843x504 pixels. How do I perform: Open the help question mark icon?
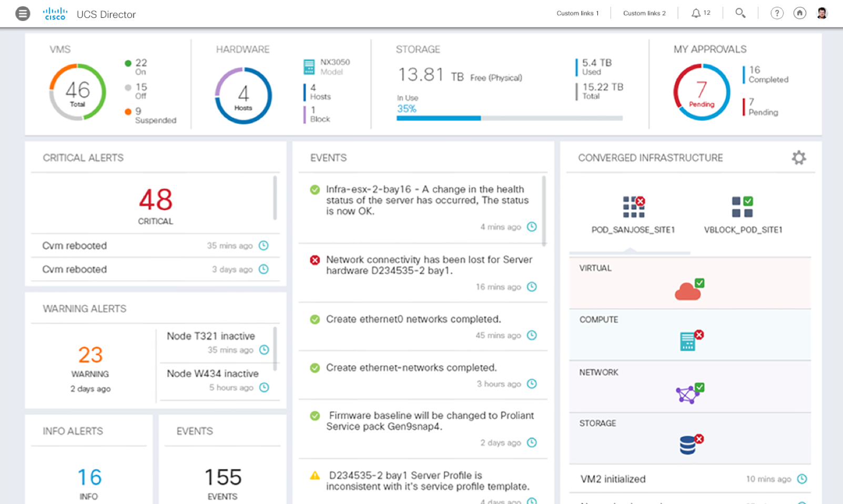click(777, 13)
